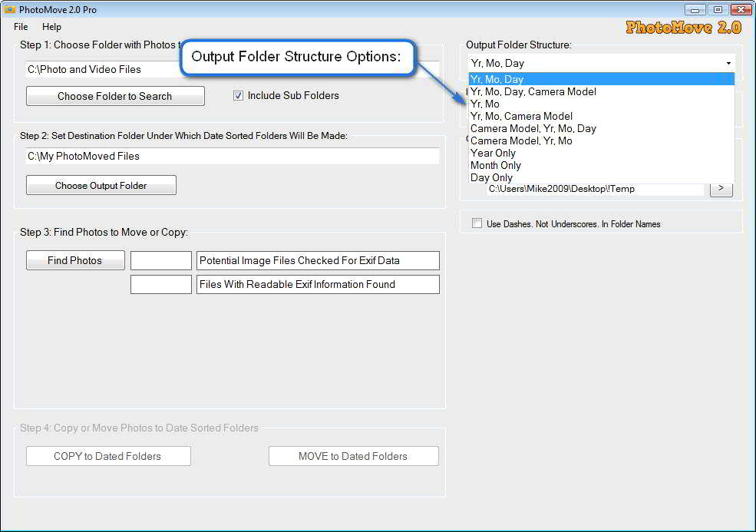Open the Help menu
This screenshot has height=532, width=756.
[x=51, y=27]
